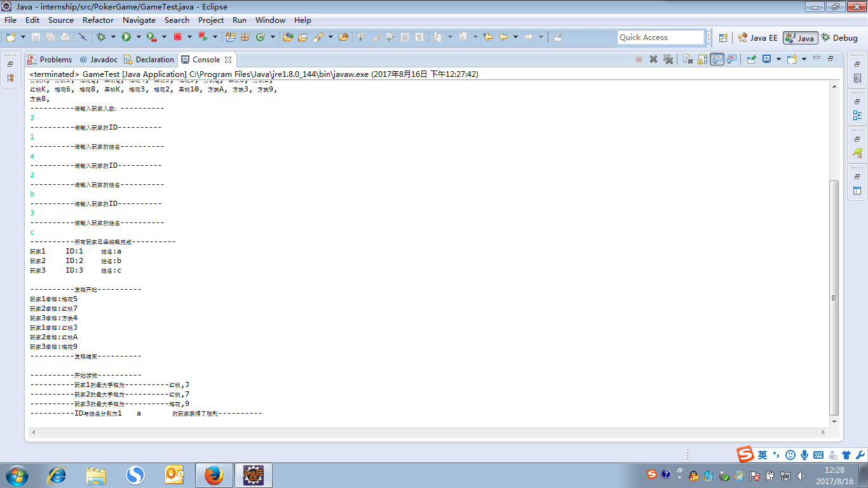Click the Open Perspective icon
868x488 pixels.
point(723,38)
